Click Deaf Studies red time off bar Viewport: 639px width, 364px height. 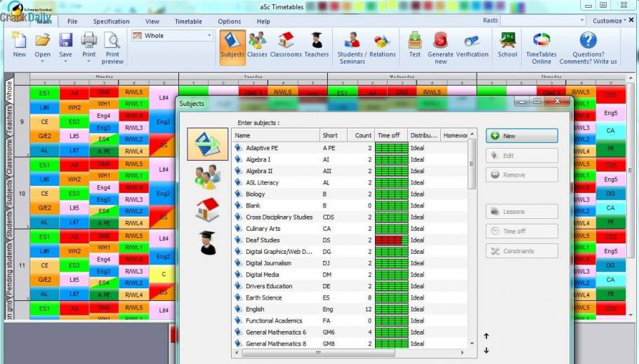391,241
